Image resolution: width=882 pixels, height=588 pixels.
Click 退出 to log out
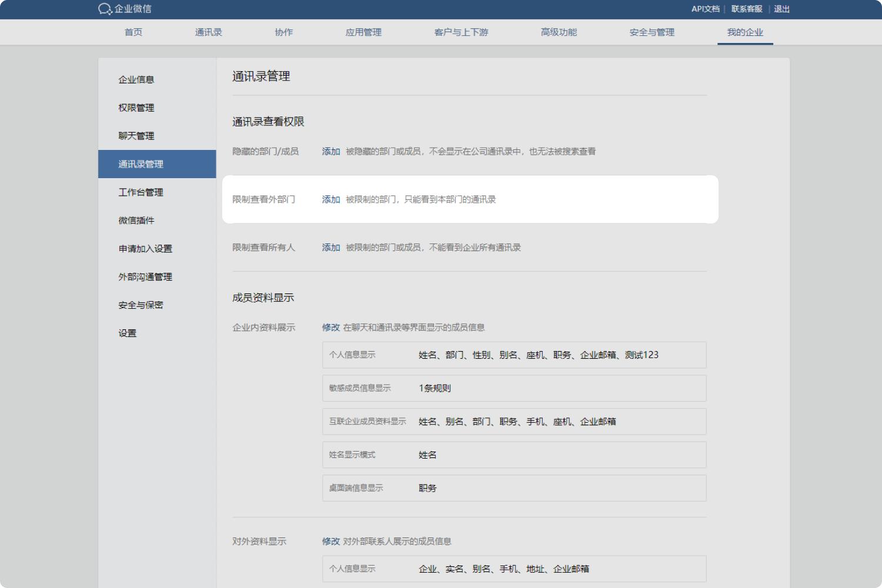(781, 9)
